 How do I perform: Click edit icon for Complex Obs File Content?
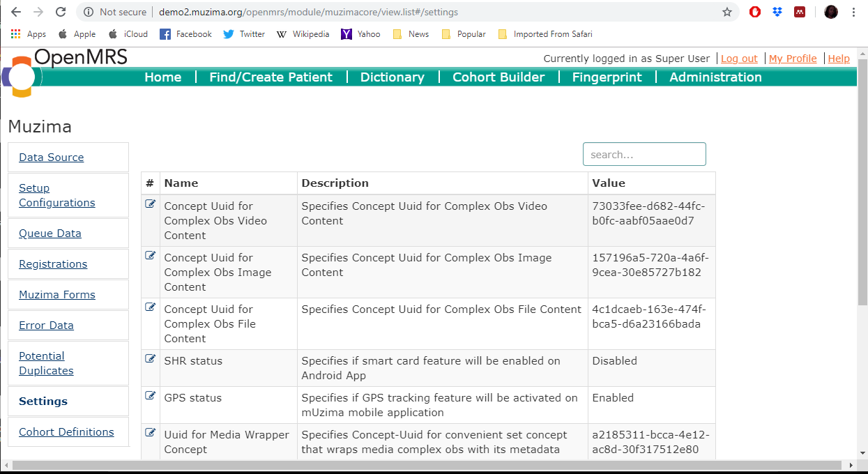pos(150,307)
